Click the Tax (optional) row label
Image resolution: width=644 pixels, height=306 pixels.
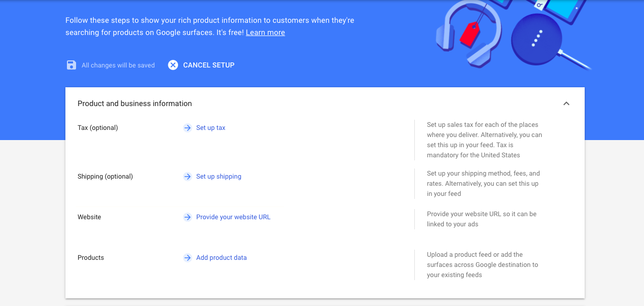98,128
